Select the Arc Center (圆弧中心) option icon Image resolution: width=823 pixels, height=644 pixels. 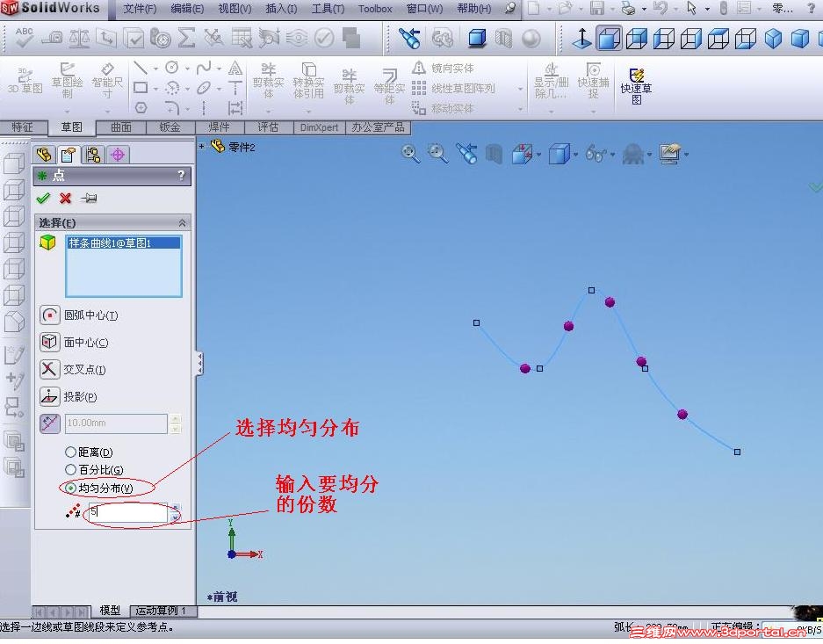coord(50,315)
